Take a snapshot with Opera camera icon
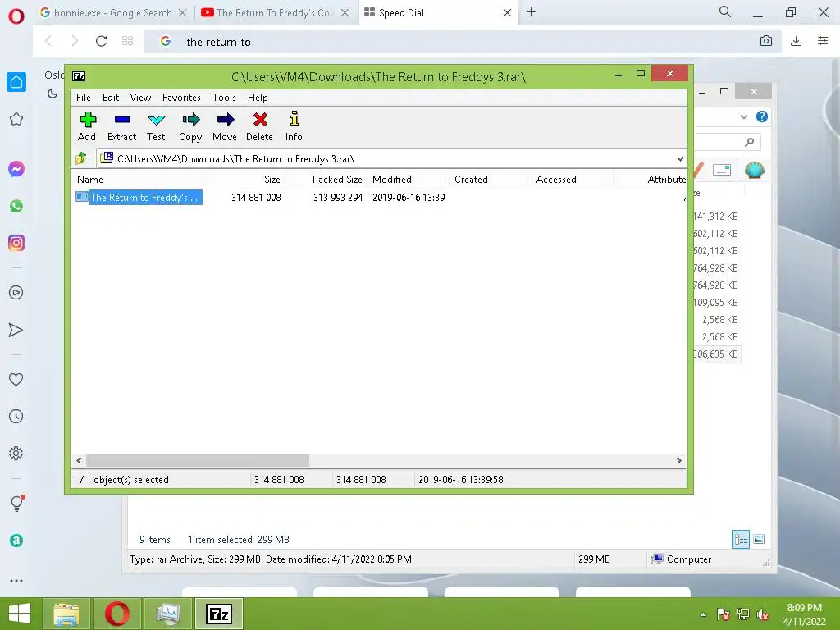The image size is (840, 630). point(766,41)
